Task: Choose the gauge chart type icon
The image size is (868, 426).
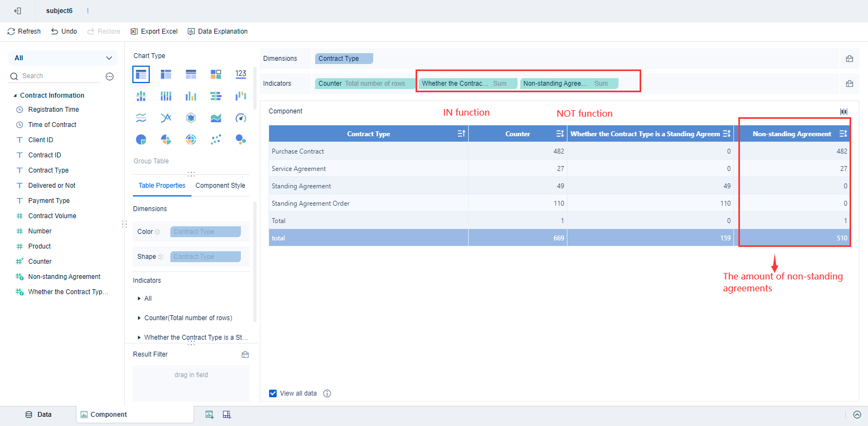Action: pos(241,118)
